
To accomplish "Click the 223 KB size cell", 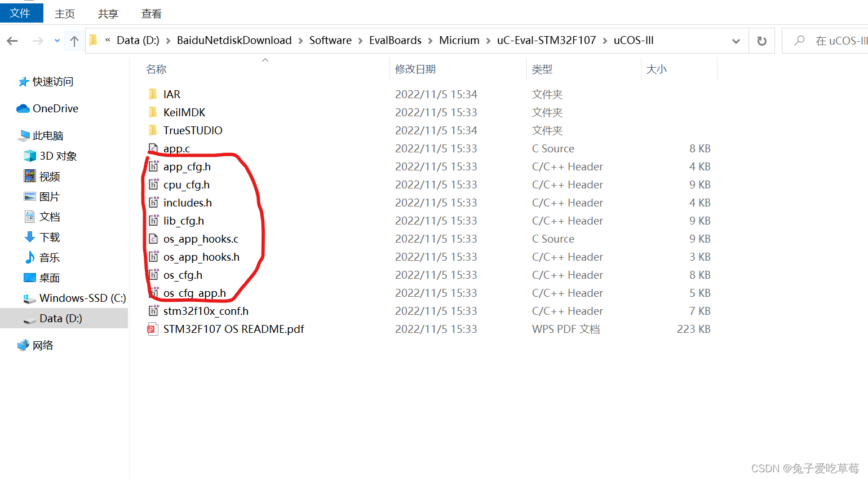I will [693, 329].
